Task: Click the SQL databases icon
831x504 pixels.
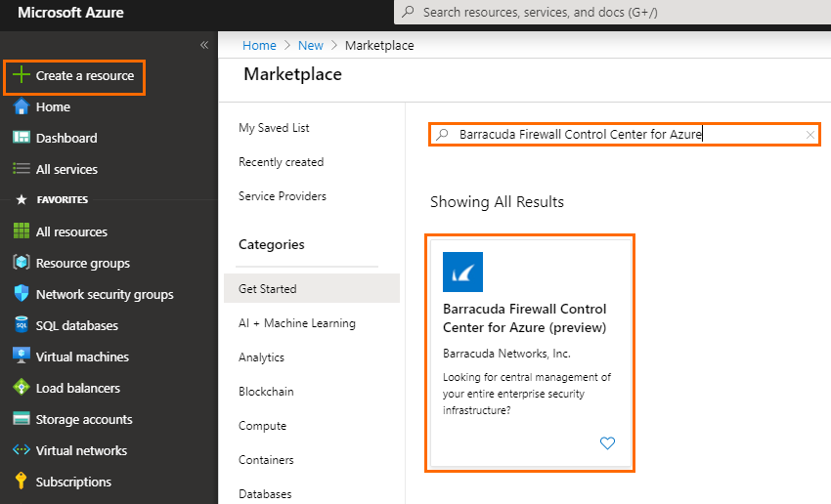Action: (22, 324)
